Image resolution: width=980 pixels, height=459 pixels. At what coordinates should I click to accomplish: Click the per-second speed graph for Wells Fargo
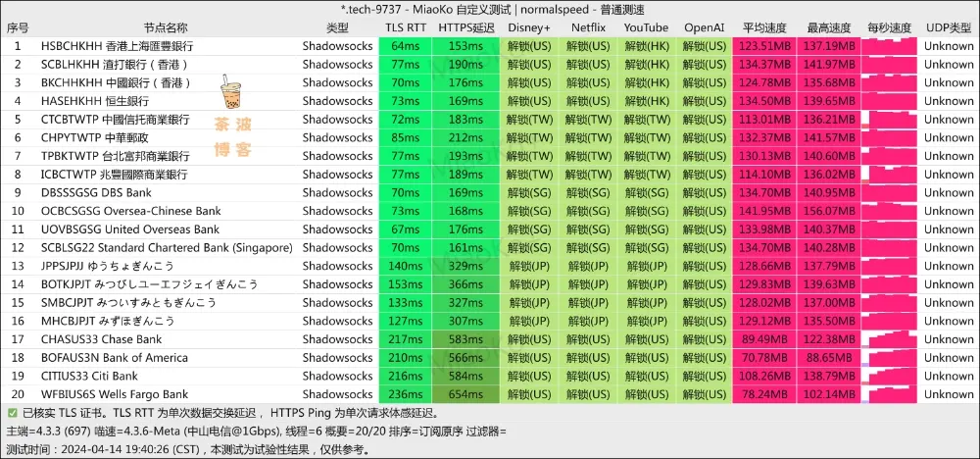[x=889, y=394]
